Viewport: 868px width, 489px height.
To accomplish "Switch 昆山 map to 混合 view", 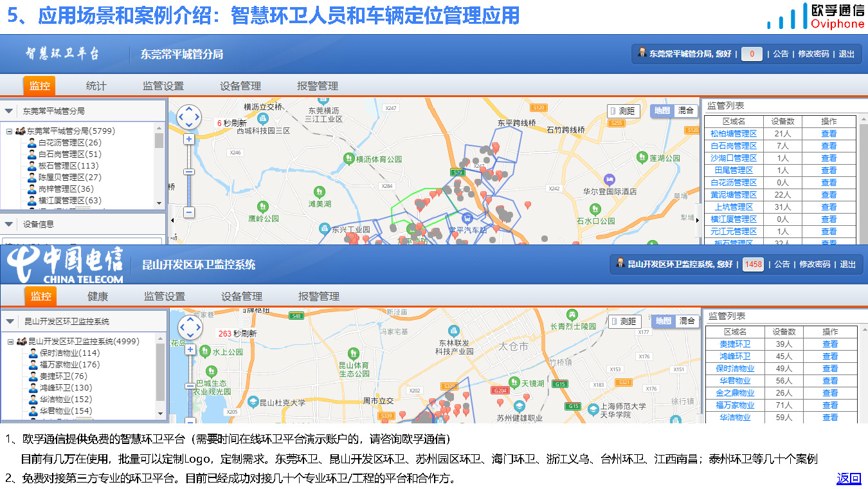I will pyautogui.click(x=687, y=321).
